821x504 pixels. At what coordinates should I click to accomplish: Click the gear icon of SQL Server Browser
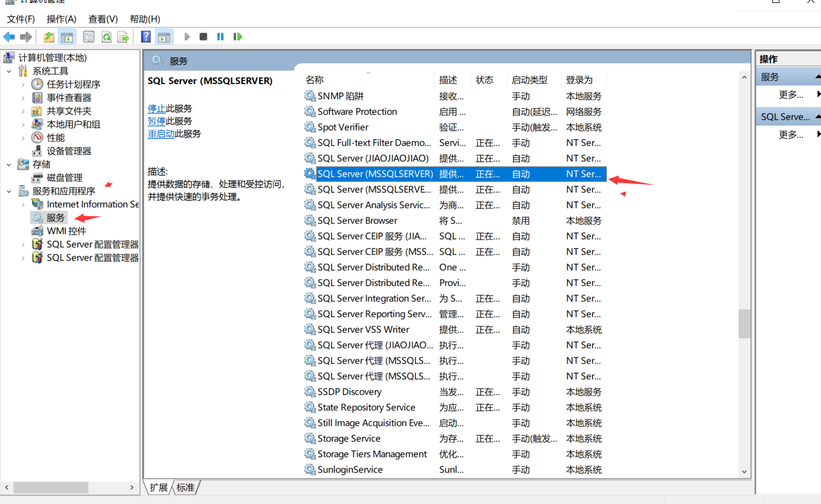point(310,221)
